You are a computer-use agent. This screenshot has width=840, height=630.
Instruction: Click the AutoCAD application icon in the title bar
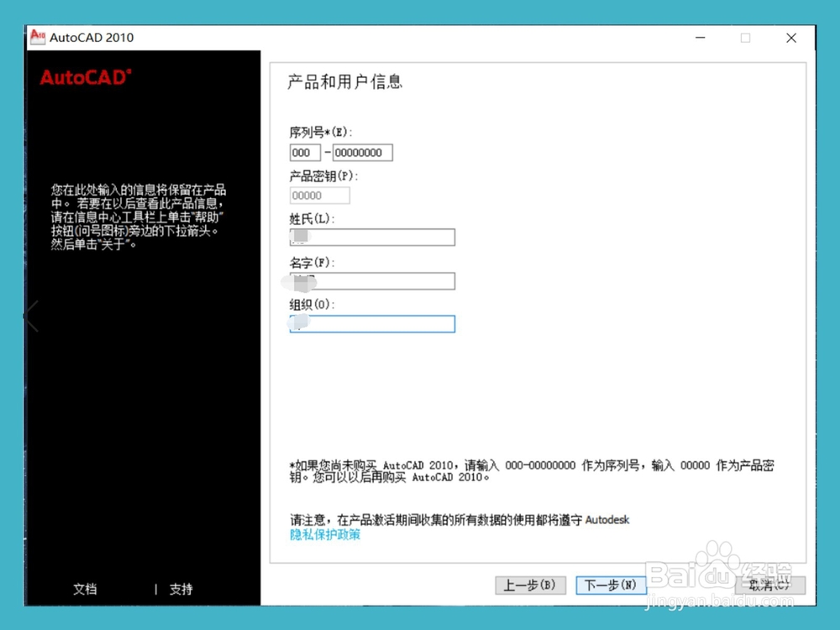(37, 38)
